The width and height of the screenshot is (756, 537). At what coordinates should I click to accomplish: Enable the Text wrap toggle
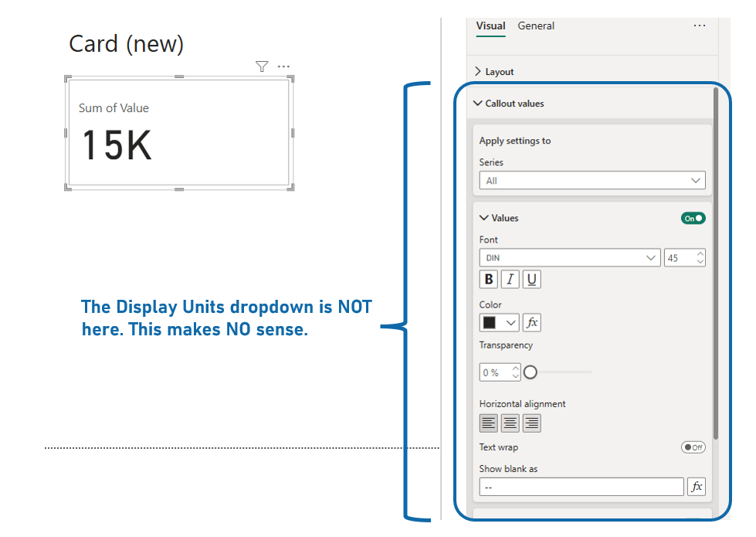(693, 447)
